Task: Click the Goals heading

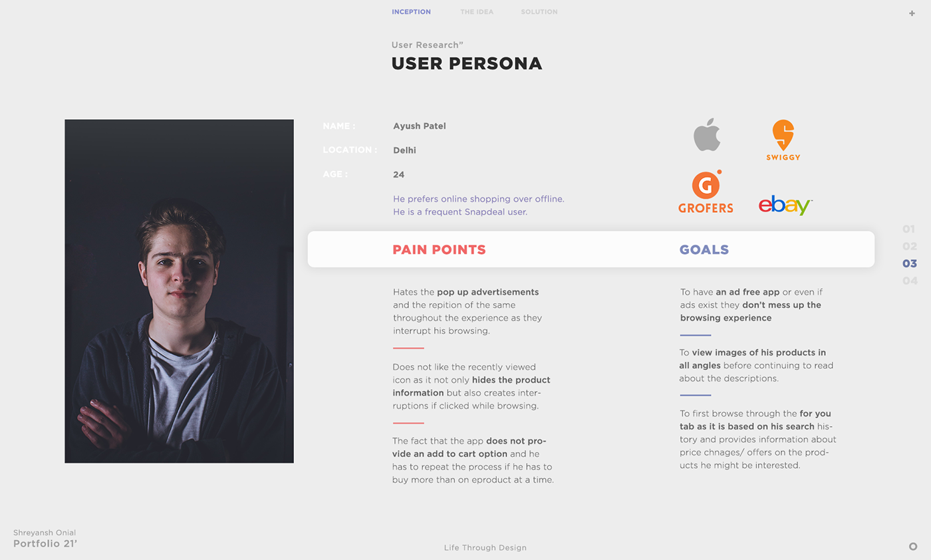Action: (x=704, y=250)
